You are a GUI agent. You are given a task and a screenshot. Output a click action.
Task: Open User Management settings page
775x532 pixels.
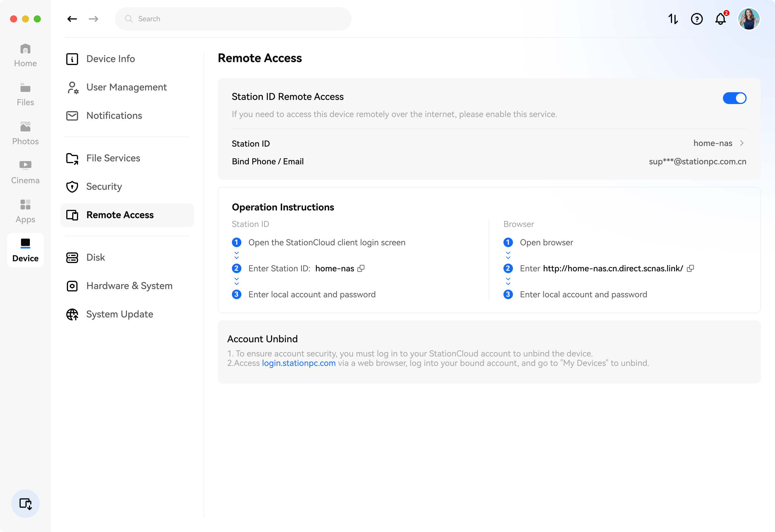[127, 87]
